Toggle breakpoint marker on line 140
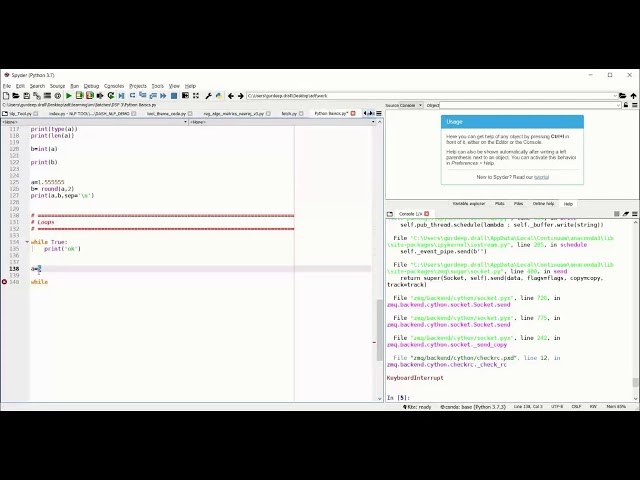The image size is (640, 480). coord(4,282)
